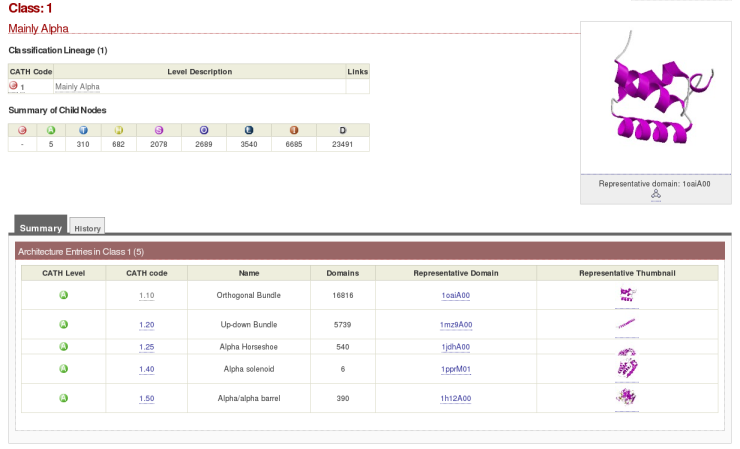Click the green A architecture icon in Summary of Child Nodes
This screenshot has height=449, width=740.
pyautogui.click(x=51, y=130)
